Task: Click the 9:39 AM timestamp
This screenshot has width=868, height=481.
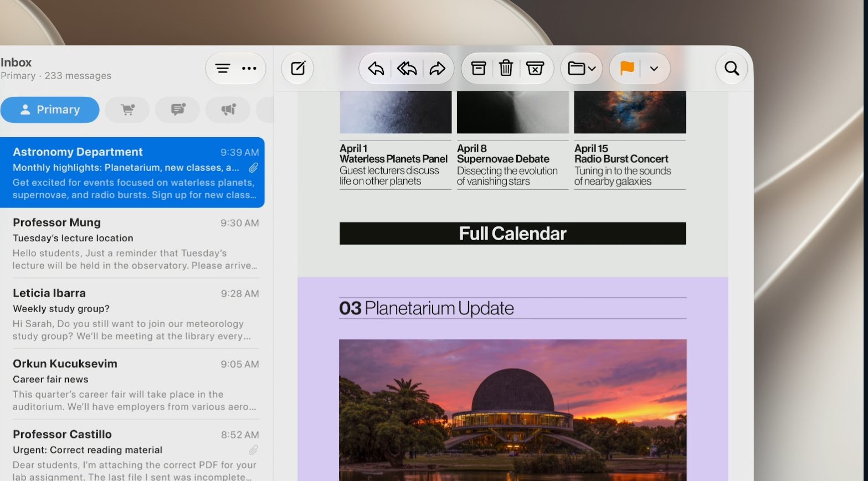Action: click(x=240, y=152)
